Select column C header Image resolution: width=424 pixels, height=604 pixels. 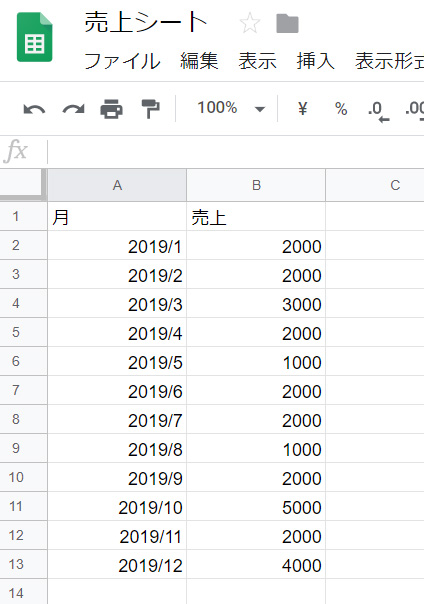375,185
